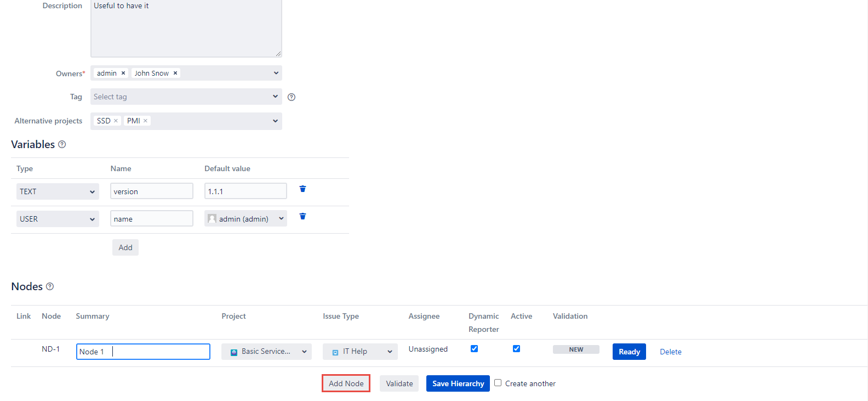This screenshot has height=401, width=868.
Task: Uncheck the Active checkbox for ND-1
Action: (x=516, y=349)
